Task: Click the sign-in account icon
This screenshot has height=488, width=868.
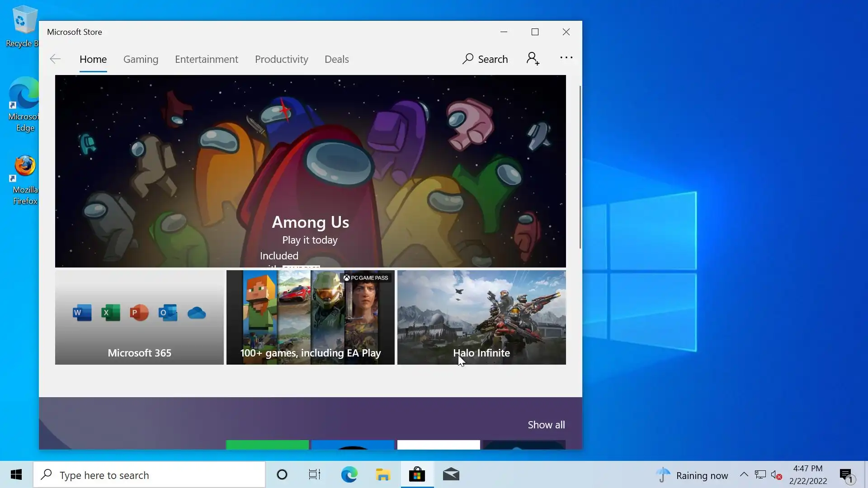Action: click(x=533, y=59)
